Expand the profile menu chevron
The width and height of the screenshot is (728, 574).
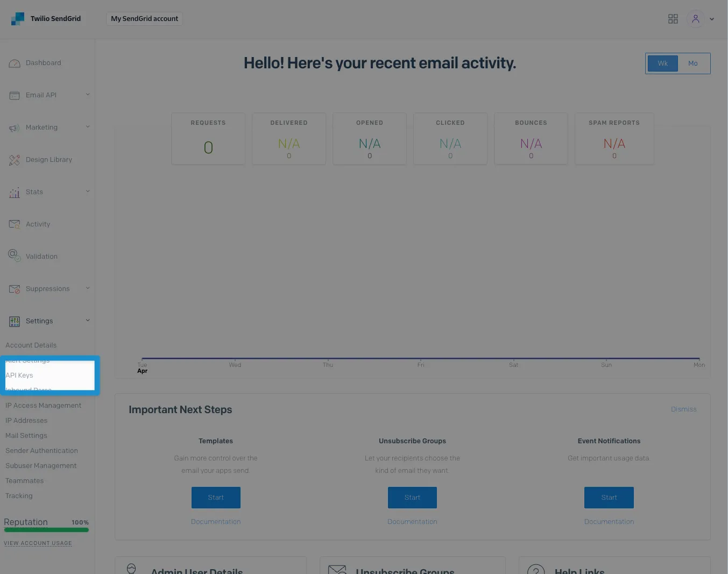(712, 19)
